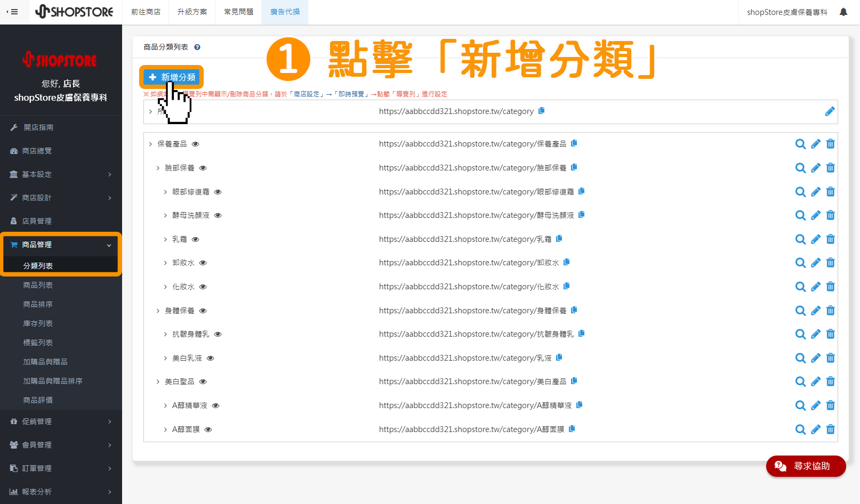The height and width of the screenshot is (504, 860).
Task: Open the SHOPSTORE header logo
Action: click(x=74, y=12)
